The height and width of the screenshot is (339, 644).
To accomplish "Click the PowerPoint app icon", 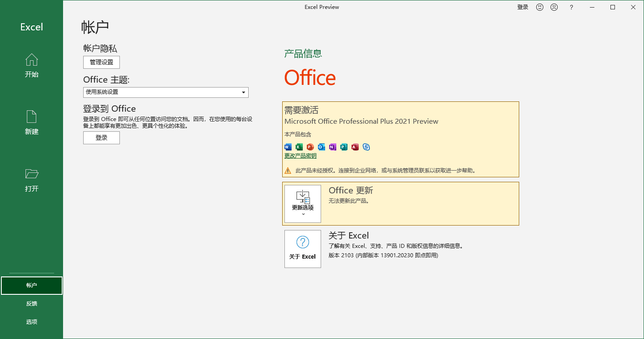I will tap(310, 147).
